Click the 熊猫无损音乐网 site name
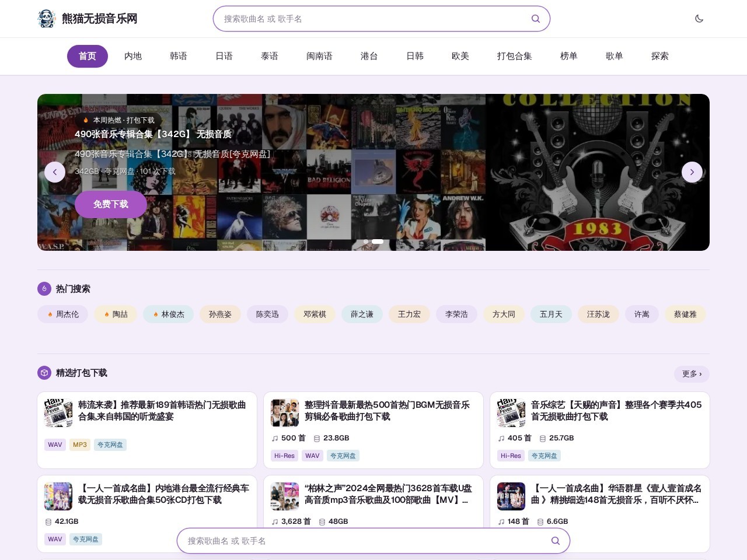Screen dimensions: 747x560 (100, 19)
